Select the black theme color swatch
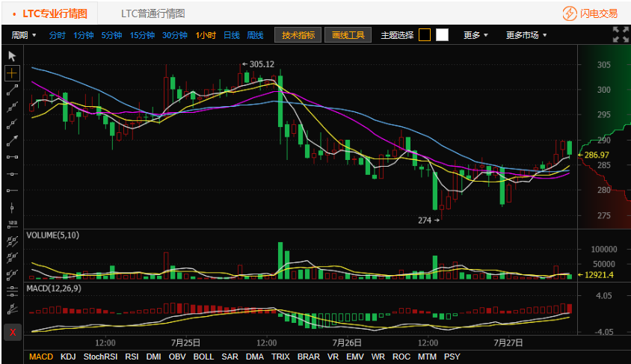The height and width of the screenshot is (364, 631). click(425, 35)
